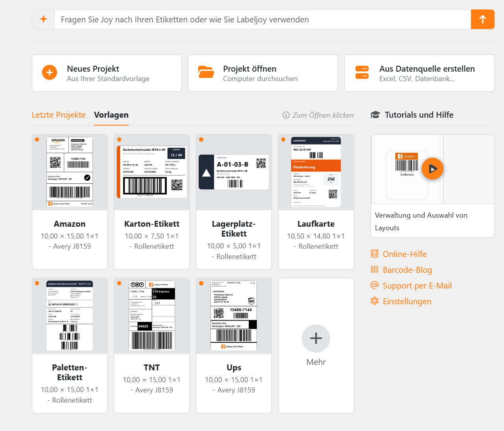This screenshot has height=431, width=504.
Task: Click the Mehr plus circle icon
Action: coord(316,339)
